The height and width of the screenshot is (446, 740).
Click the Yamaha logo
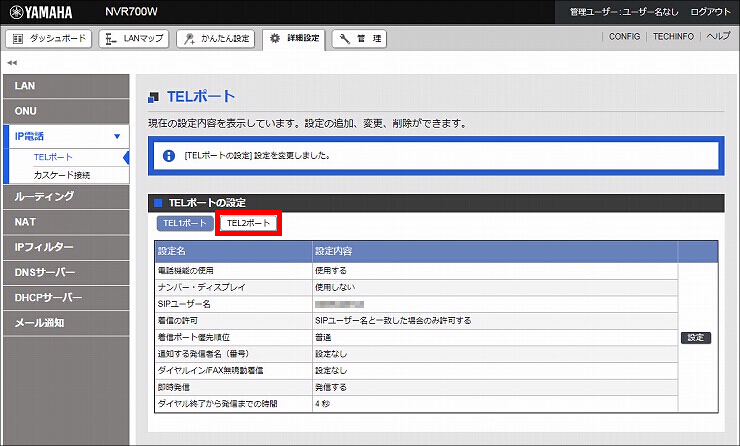coord(41,12)
